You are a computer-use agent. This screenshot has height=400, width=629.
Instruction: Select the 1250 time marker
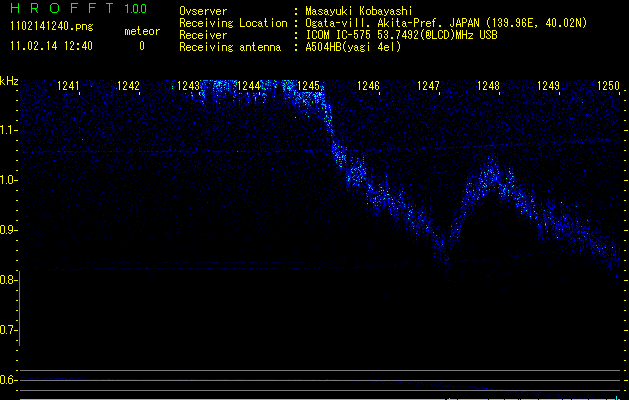coord(608,87)
